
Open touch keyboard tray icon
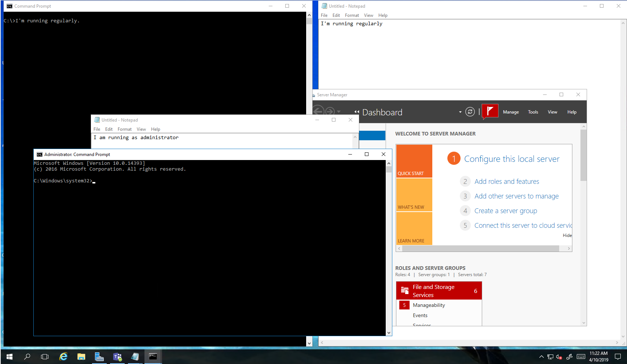point(581,357)
